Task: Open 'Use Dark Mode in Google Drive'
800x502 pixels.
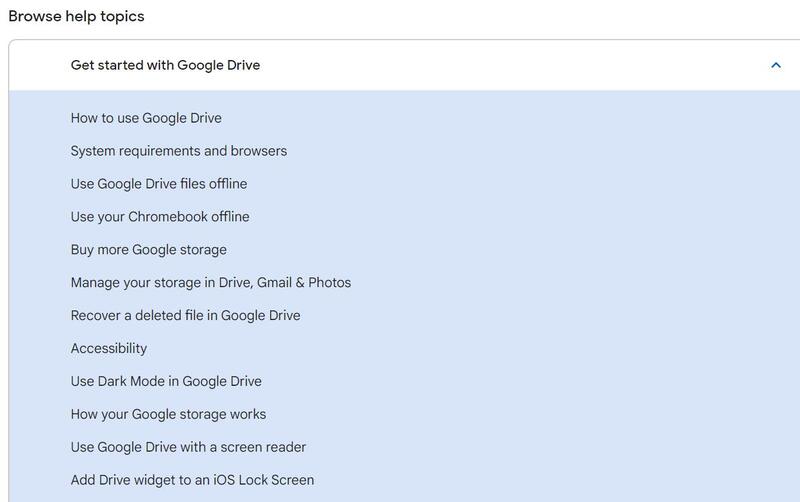Action: click(166, 381)
